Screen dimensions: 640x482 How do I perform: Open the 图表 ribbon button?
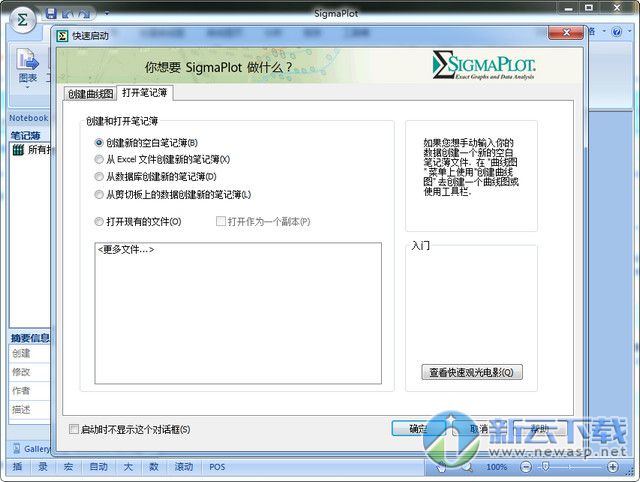tap(27, 67)
